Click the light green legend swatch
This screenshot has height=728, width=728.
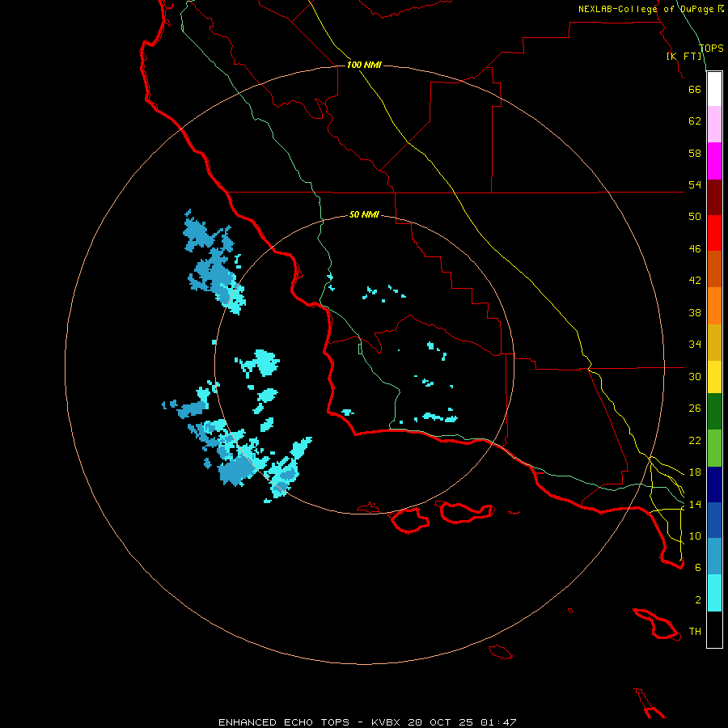point(714,448)
